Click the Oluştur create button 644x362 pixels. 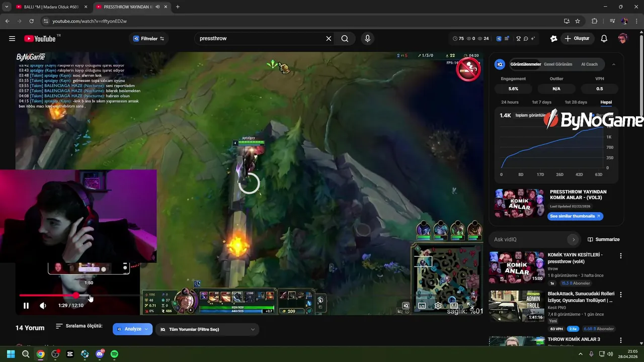(x=577, y=39)
